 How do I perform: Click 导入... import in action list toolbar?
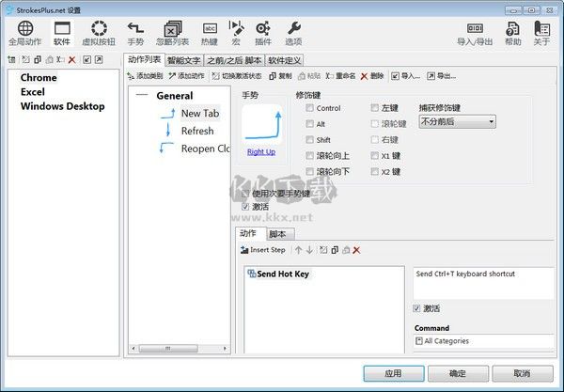[406, 76]
